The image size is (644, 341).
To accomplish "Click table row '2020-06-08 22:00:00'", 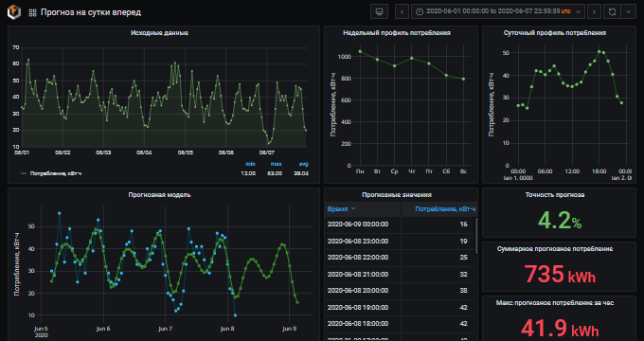I will (x=400, y=258).
